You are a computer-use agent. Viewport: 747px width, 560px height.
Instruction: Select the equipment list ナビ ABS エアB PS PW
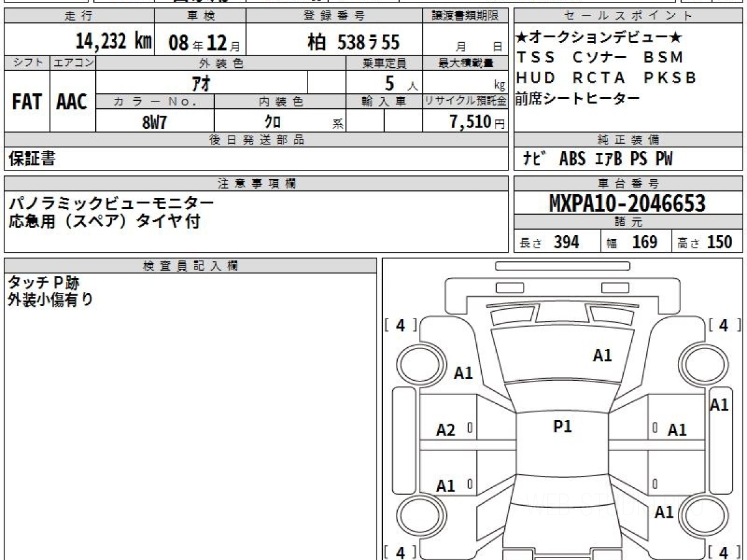click(598, 159)
